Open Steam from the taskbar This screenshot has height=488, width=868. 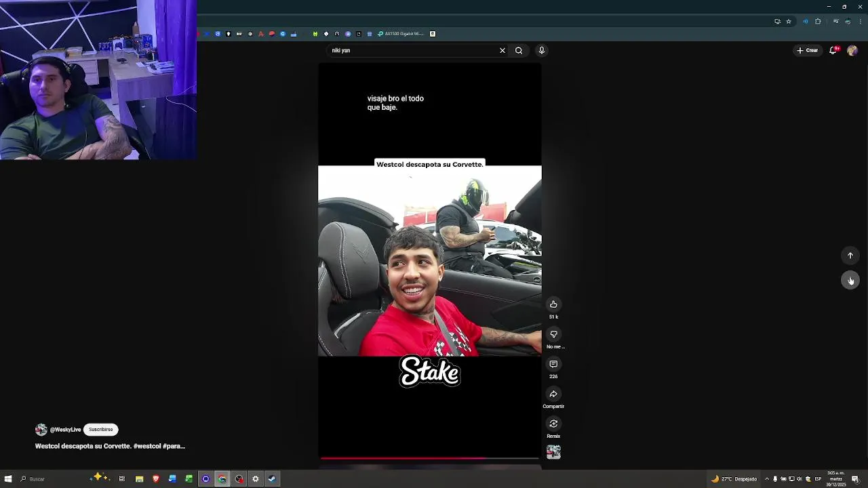tap(272, 479)
